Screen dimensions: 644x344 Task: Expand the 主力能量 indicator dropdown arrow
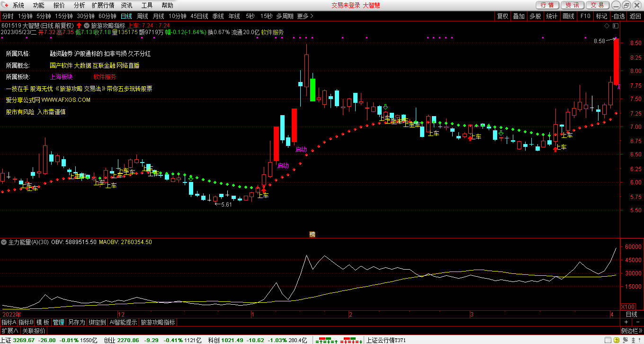[x=4, y=242]
